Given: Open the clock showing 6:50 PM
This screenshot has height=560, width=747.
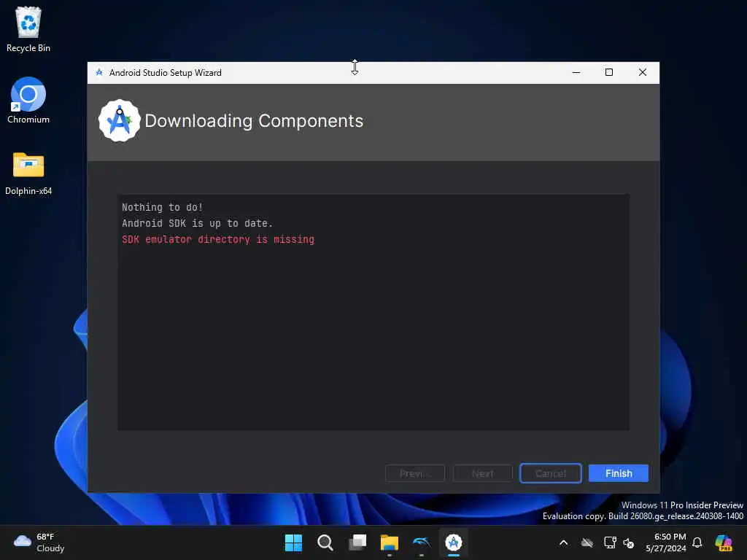Looking at the screenshot, I should click(x=665, y=542).
